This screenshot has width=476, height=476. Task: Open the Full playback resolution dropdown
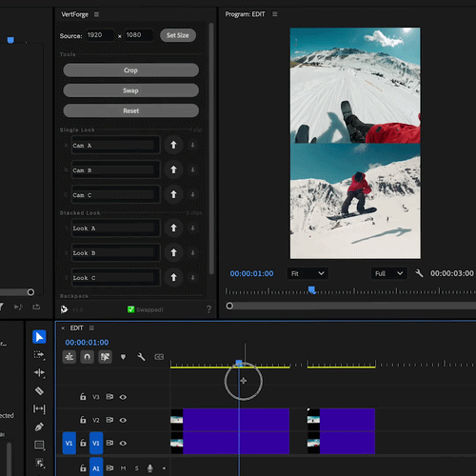(x=389, y=273)
